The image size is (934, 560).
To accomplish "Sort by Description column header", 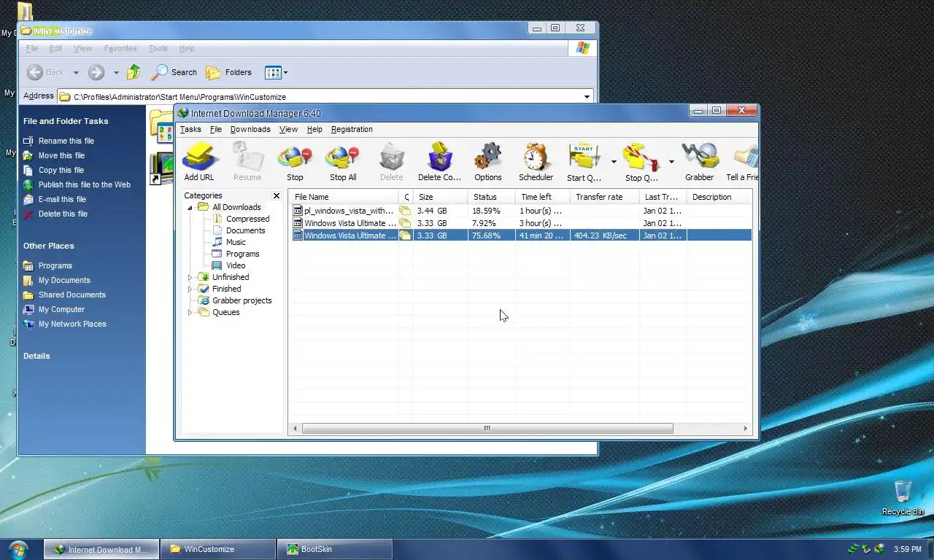I will pos(719,197).
